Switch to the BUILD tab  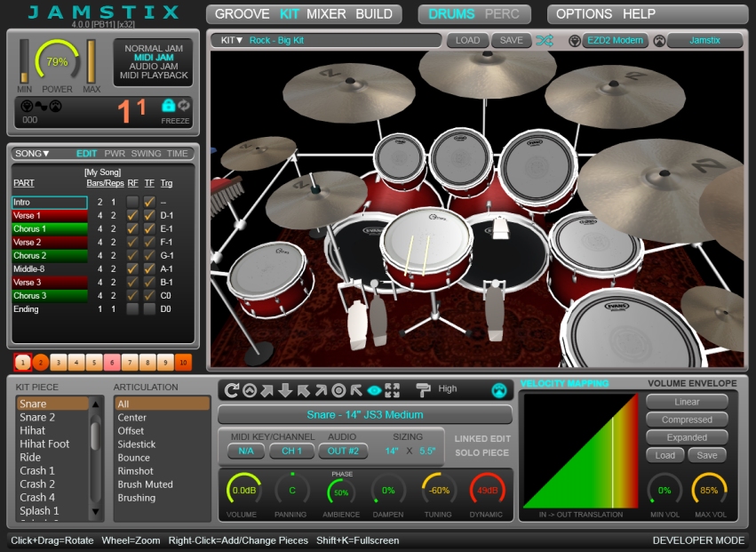tap(374, 14)
